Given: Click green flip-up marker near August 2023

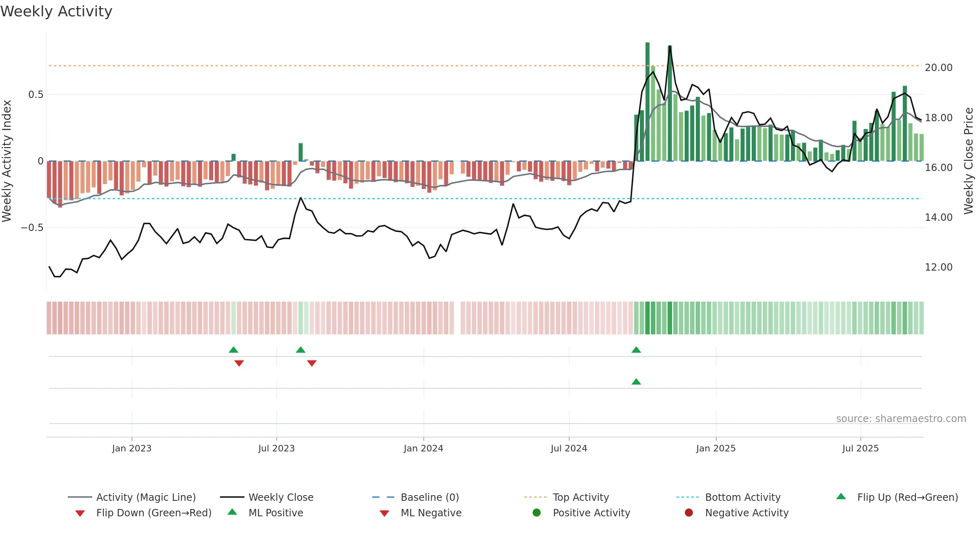Looking at the screenshot, I should 301,350.
